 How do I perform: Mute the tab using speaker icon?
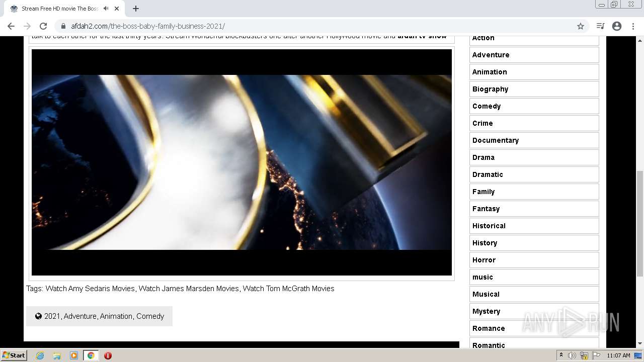(x=106, y=9)
